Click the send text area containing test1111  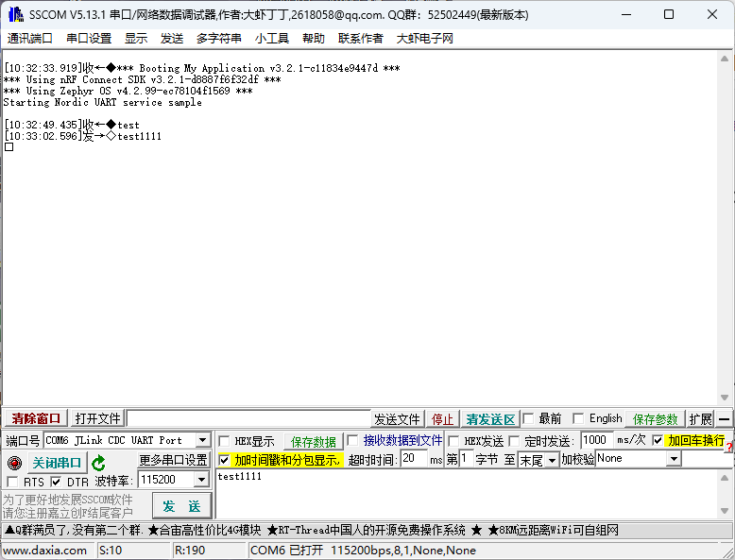[467, 494]
